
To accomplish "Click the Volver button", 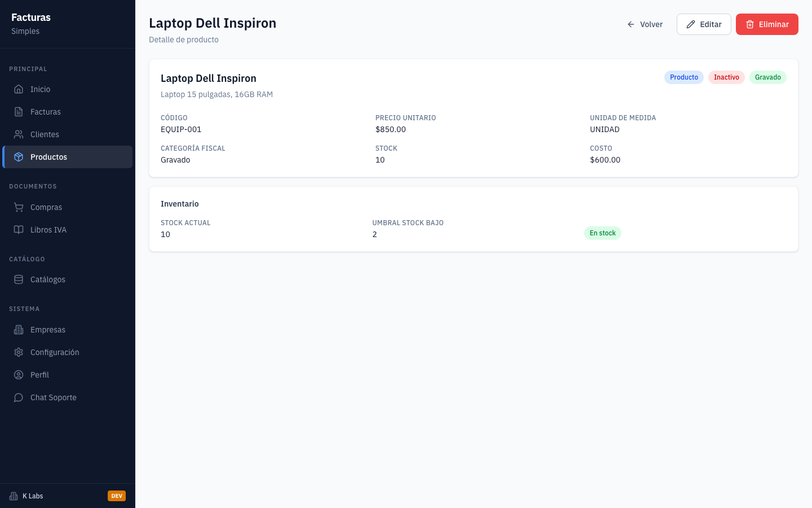I will pyautogui.click(x=645, y=24).
